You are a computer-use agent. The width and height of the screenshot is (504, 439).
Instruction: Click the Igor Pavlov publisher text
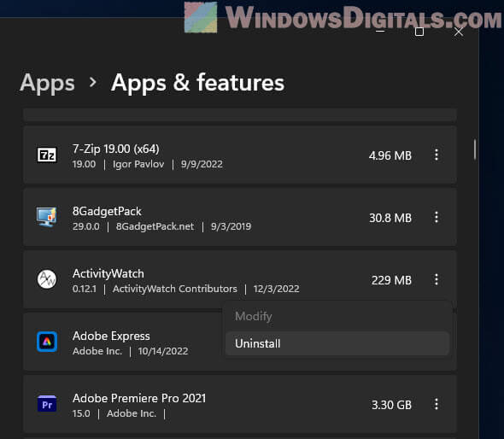[x=138, y=164]
